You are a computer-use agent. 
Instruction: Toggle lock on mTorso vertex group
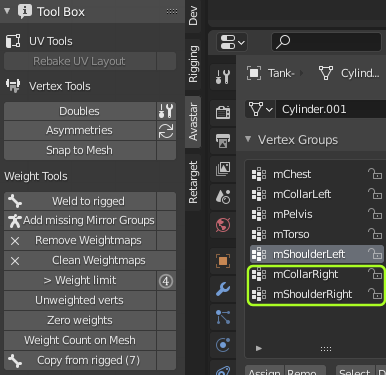375,234
